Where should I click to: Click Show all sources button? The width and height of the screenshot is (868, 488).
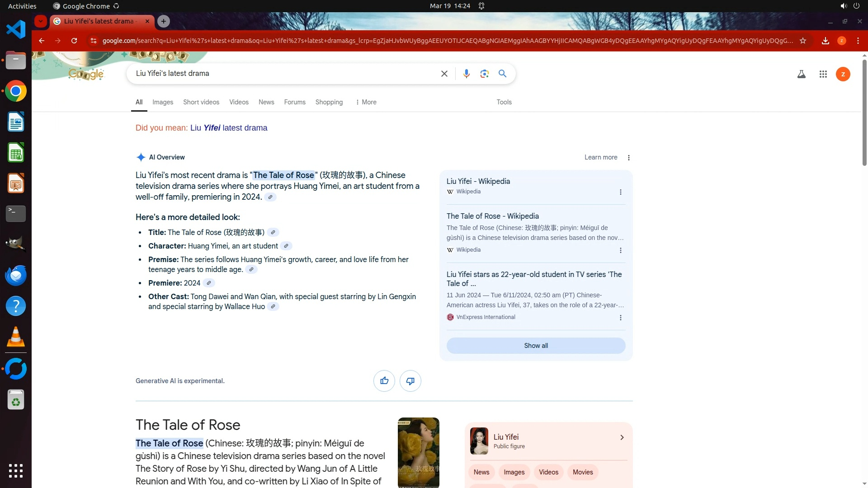[x=536, y=346]
